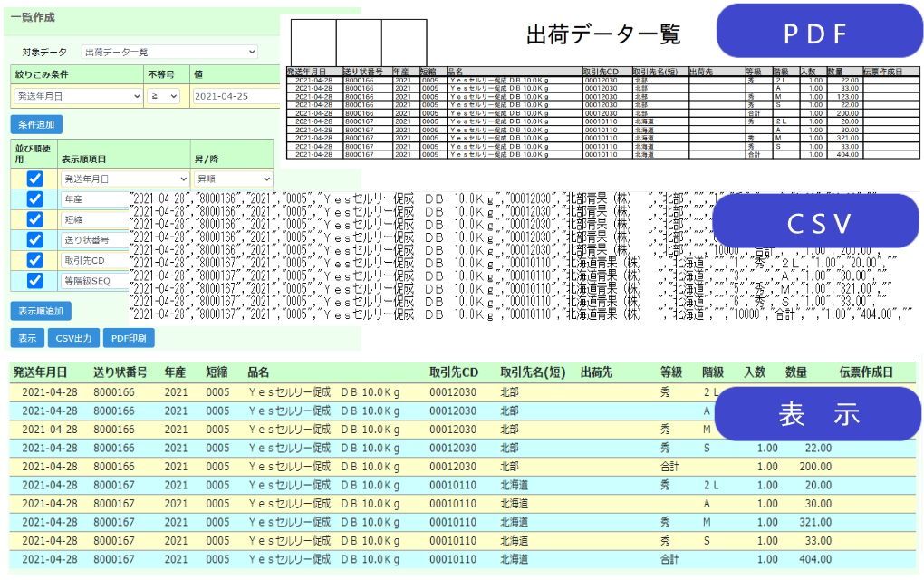
Task: Toggle the 等階級SEQ checkbox
Action: [x=34, y=281]
